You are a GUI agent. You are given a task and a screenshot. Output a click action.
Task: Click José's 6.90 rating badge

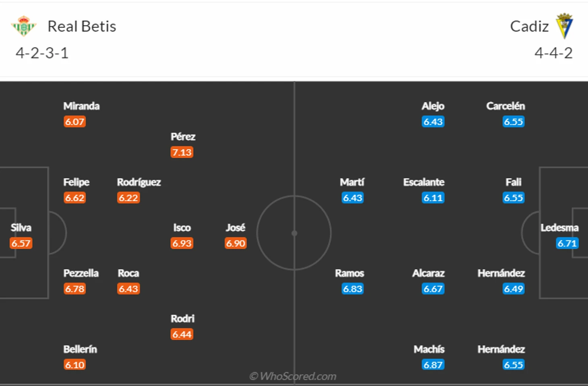coord(236,243)
